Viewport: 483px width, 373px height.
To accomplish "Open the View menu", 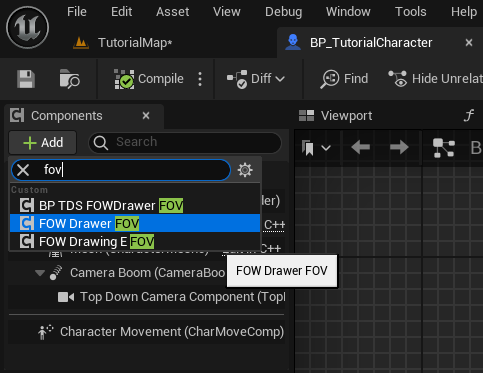I will 227,12.
